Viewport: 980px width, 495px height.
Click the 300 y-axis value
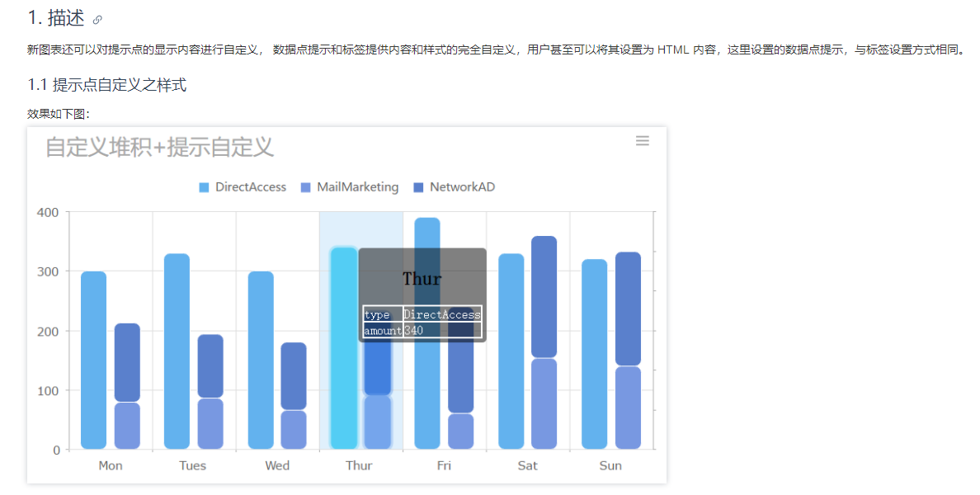[48, 272]
